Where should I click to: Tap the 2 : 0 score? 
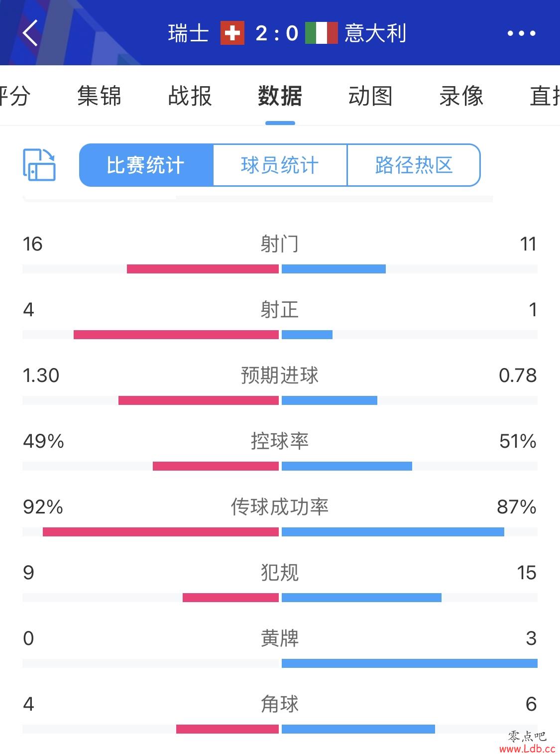tap(276, 33)
